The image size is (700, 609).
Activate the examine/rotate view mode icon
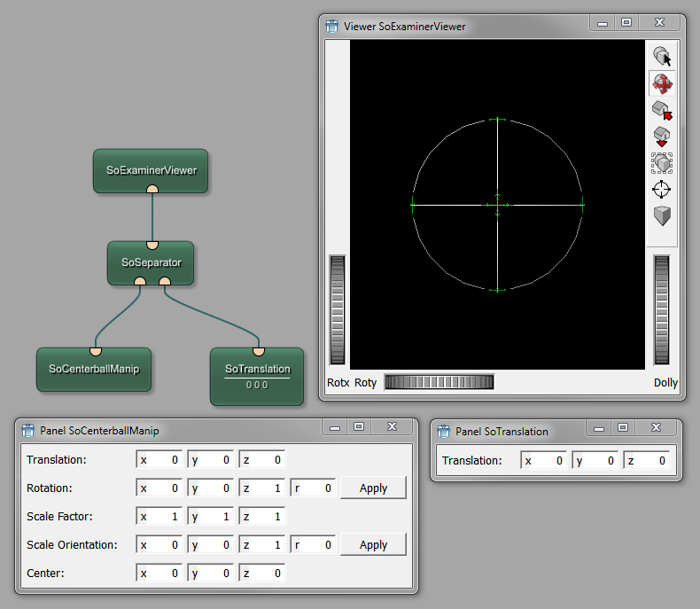[662, 83]
